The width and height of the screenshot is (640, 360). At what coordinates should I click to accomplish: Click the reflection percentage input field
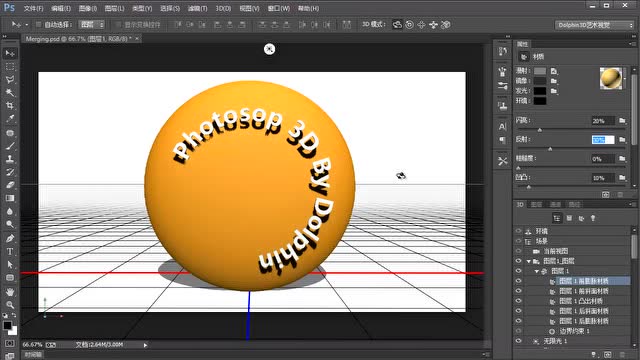click(603, 140)
